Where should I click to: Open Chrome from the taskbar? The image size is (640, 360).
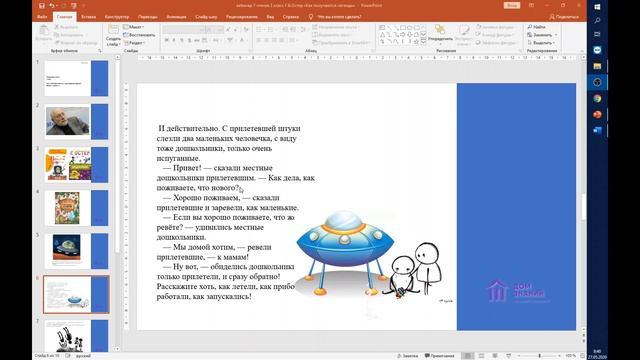point(597,99)
